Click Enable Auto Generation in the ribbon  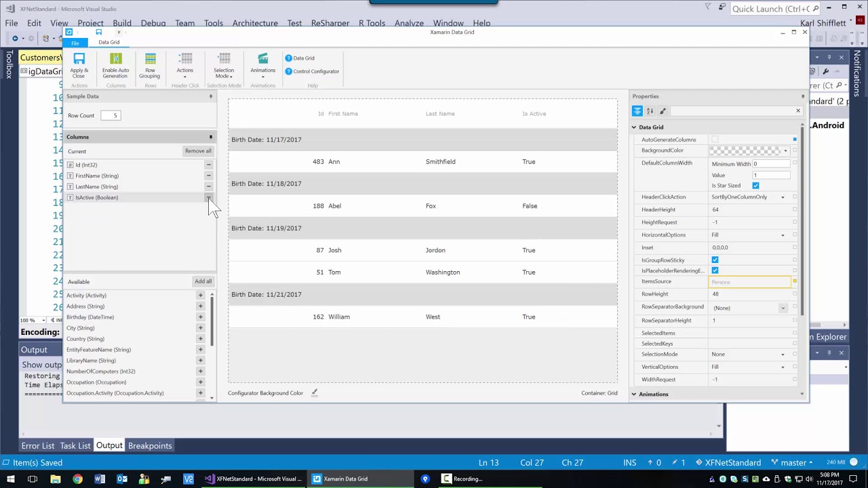[115, 66]
